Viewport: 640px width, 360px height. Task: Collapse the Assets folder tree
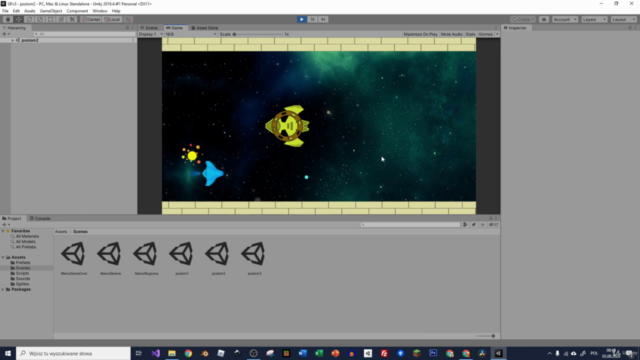coord(3,258)
